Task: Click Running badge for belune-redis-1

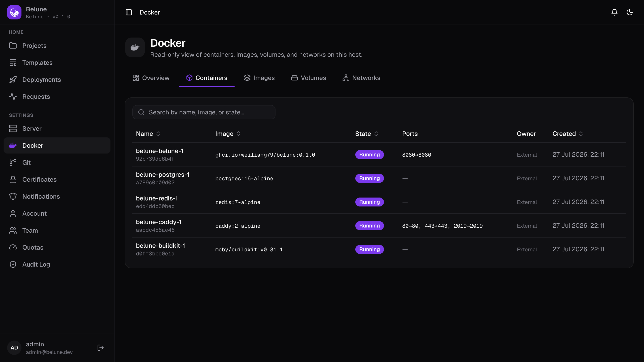Action: coord(369,202)
